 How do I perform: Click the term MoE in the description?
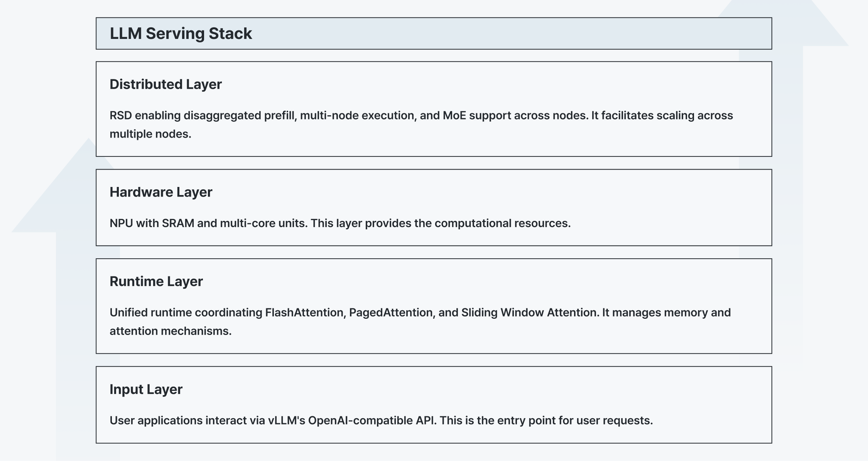(x=454, y=116)
